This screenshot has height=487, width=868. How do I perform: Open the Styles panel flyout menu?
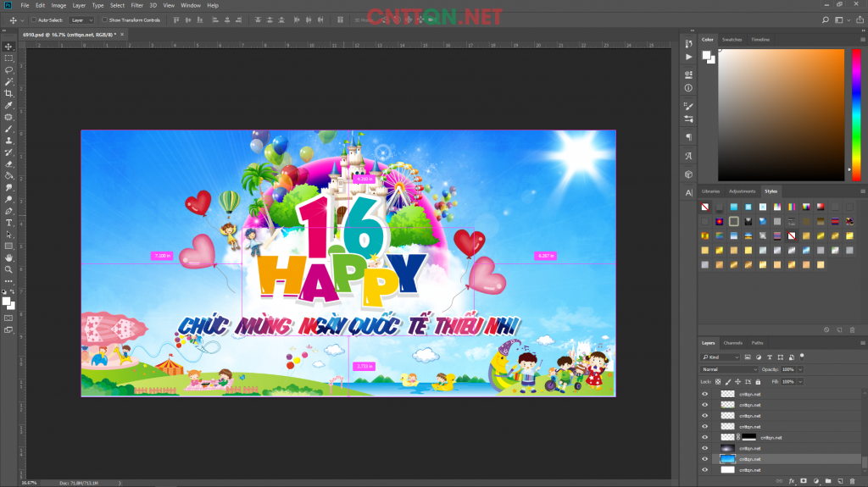[x=862, y=191]
